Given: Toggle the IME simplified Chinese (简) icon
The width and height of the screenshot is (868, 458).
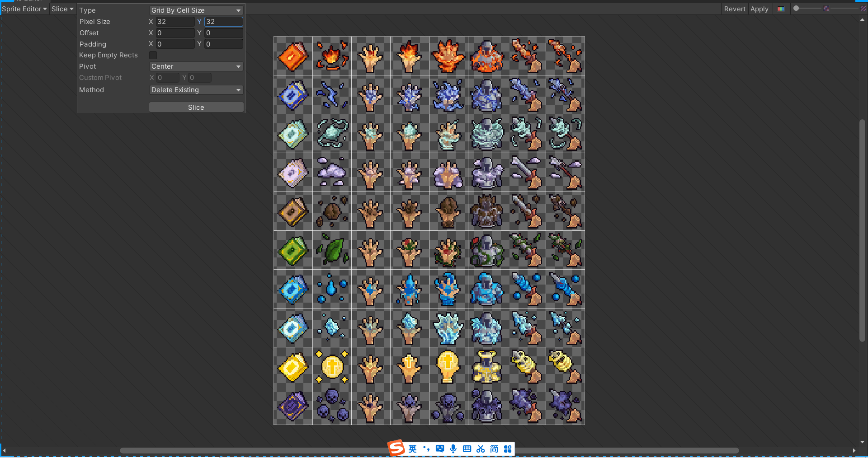Looking at the screenshot, I should [494, 449].
